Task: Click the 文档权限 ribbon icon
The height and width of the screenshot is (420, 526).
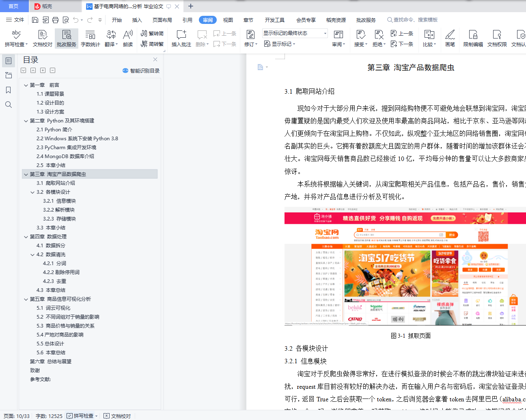Action: (x=497, y=39)
